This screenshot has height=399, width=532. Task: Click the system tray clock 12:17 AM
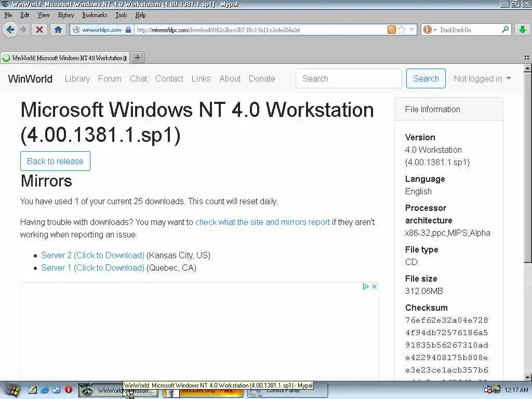(516, 390)
